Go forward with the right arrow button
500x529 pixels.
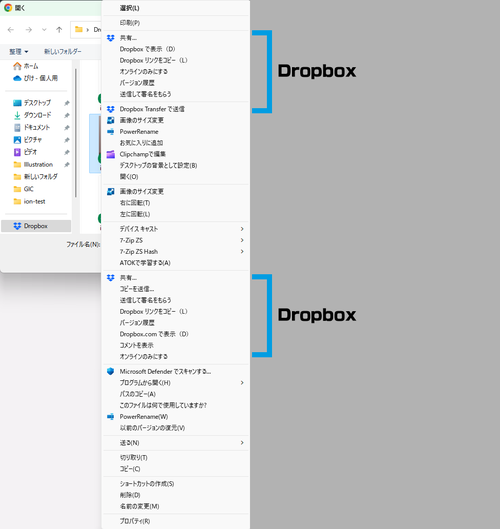coord(29,30)
